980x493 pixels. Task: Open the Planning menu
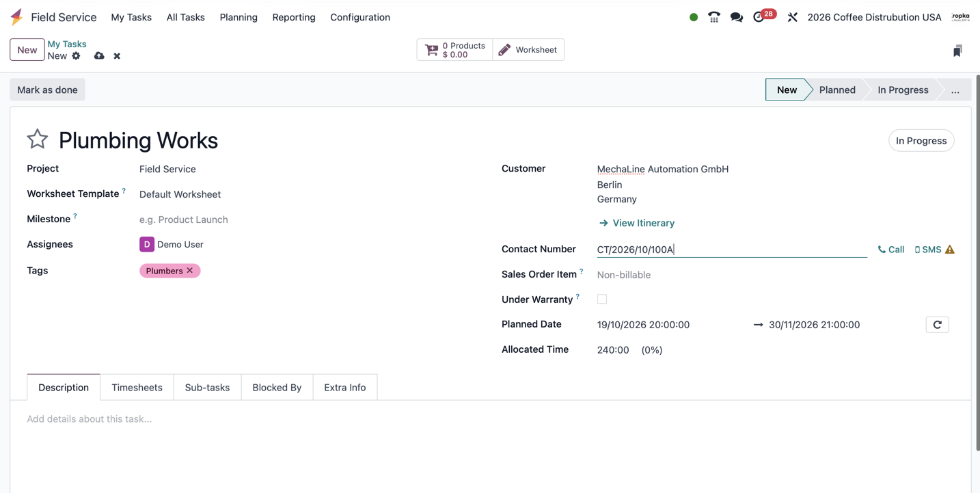point(239,17)
